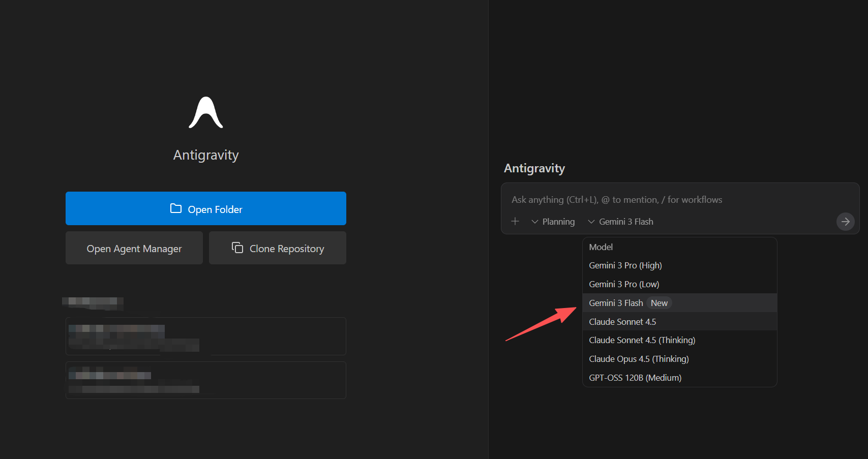868x459 pixels.
Task: Choose Claude Sonnet 4.5 (Thinking) model
Action: [642, 340]
